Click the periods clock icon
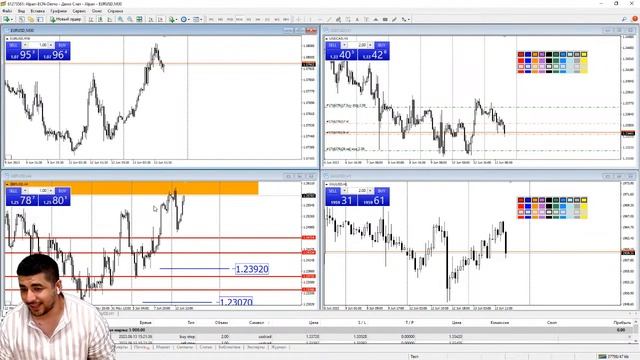This screenshot has height=360, width=640. 184,19
